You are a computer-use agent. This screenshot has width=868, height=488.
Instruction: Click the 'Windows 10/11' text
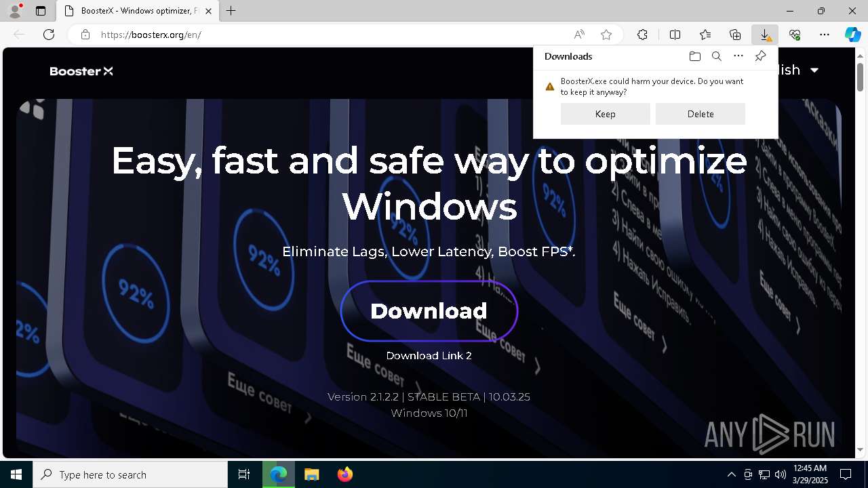point(429,413)
